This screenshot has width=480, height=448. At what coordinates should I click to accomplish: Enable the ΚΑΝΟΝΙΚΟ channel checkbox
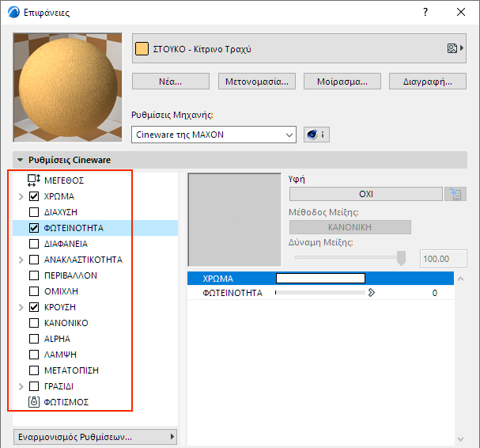pyautogui.click(x=34, y=323)
